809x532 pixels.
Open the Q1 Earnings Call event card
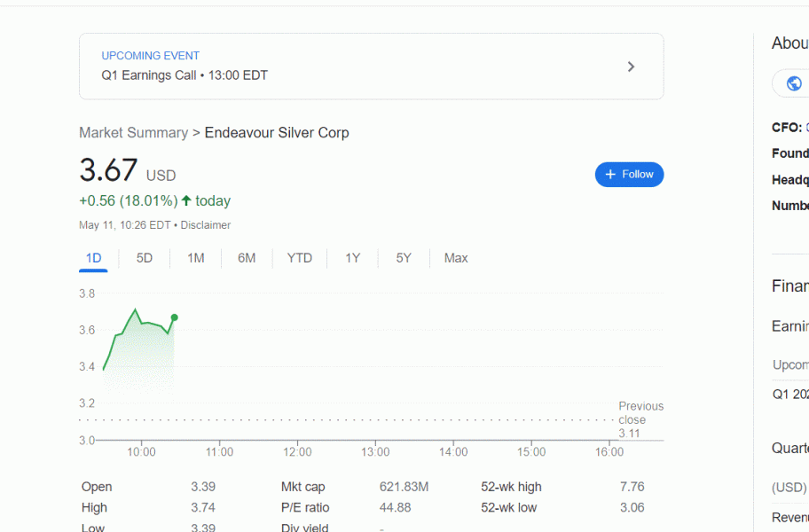tap(372, 66)
